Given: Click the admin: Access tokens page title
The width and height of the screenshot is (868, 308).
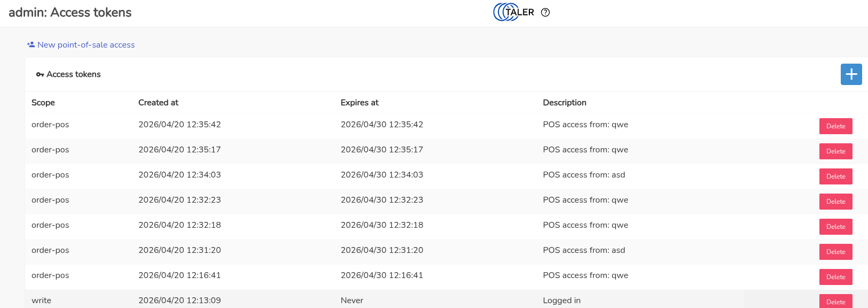Looking at the screenshot, I should pos(70,13).
